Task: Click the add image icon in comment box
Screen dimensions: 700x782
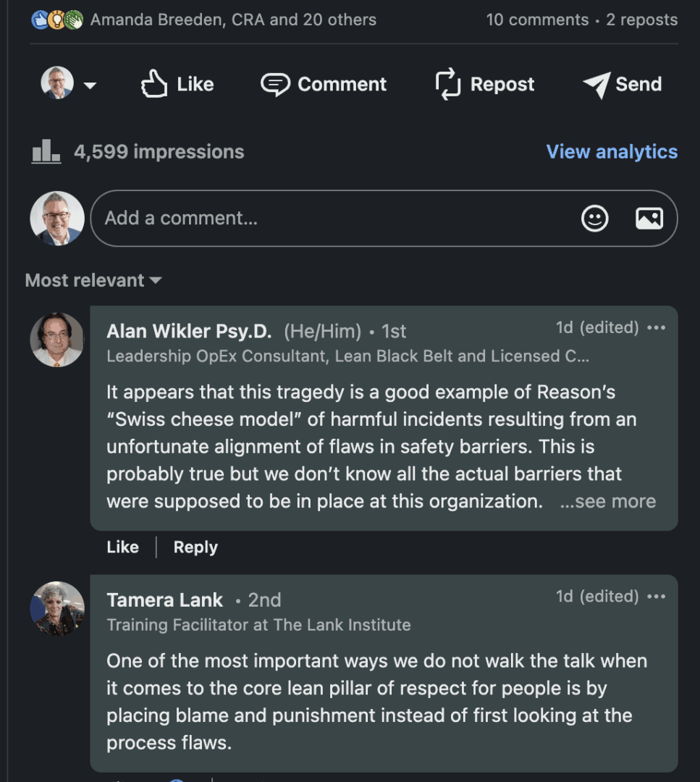Action: 649,219
